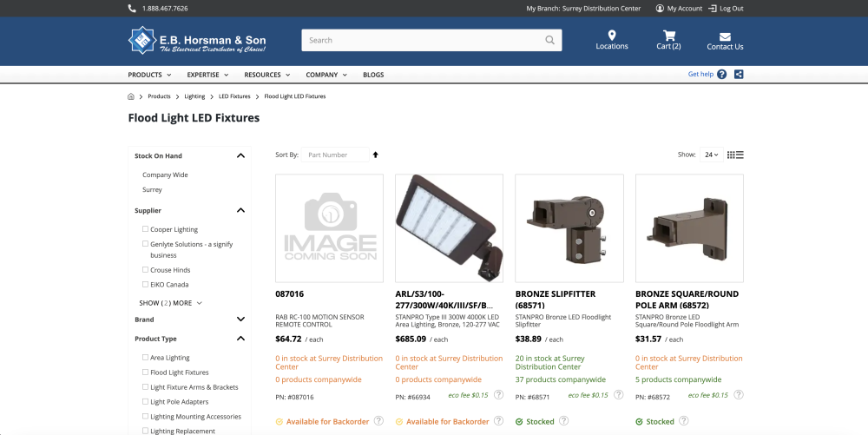Screen dimensions: 868x435
Task: Click the search magnifier icon
Action: (549, 41)
